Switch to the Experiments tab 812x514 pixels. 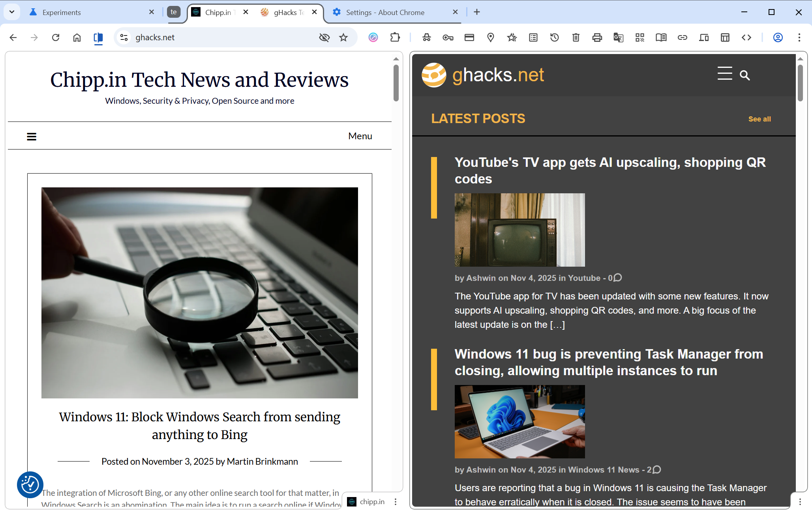(91, 12)
